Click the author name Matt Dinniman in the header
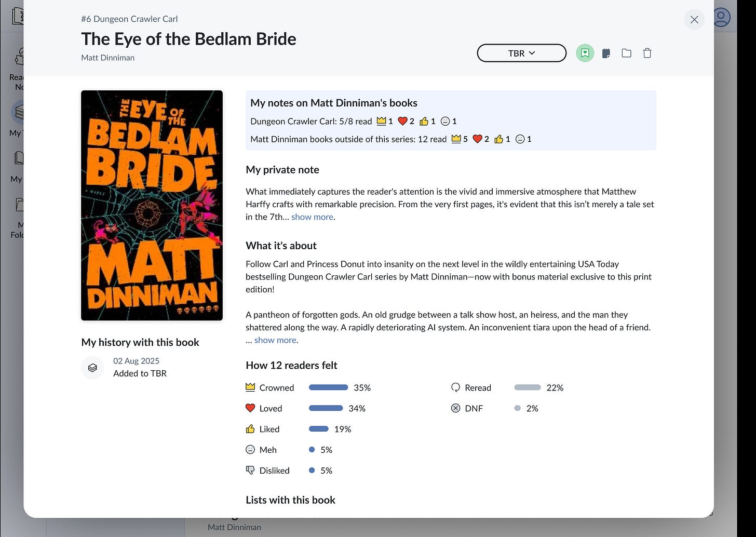The image size is (756, 537). click(x=107, y=58)
